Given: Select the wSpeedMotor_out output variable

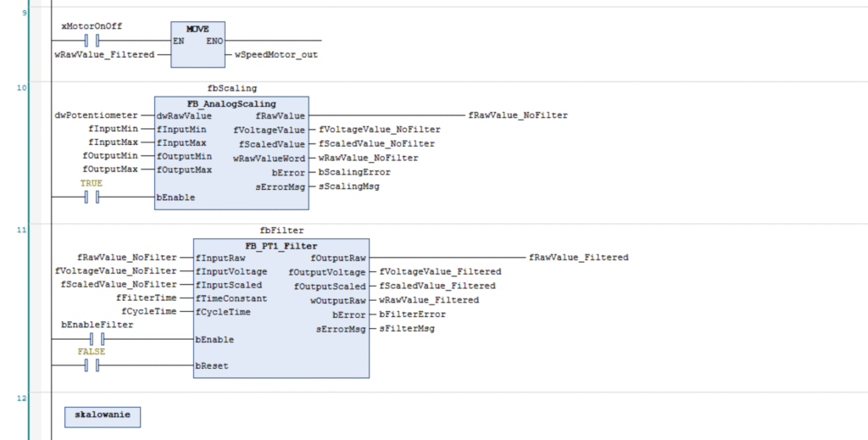Looking at the screenshot, I should click(x=275, y=54).
